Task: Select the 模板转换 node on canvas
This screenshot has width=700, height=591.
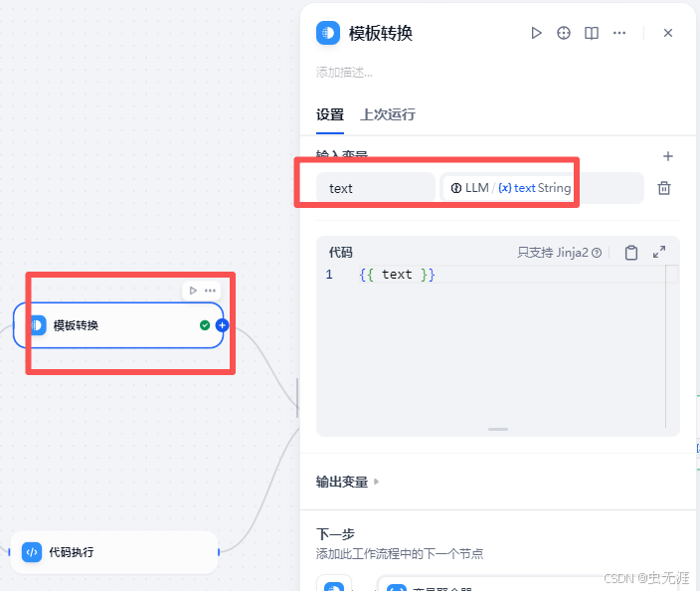Action: (x=118, y=325)
